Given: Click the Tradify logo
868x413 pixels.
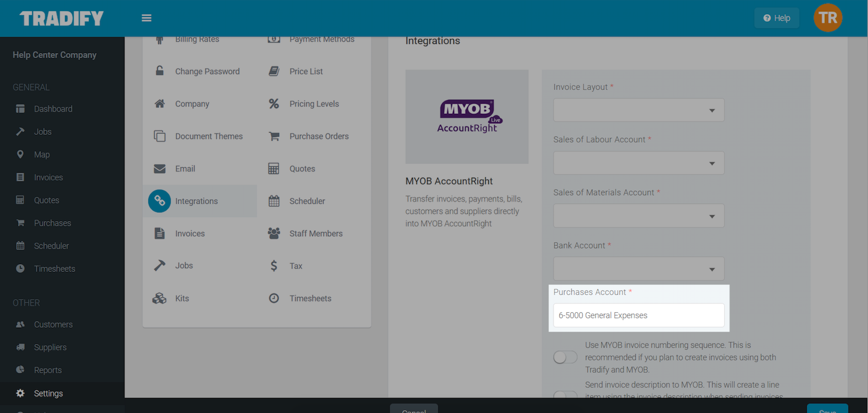Looking at the screenshot, I should tap(61, 18).
